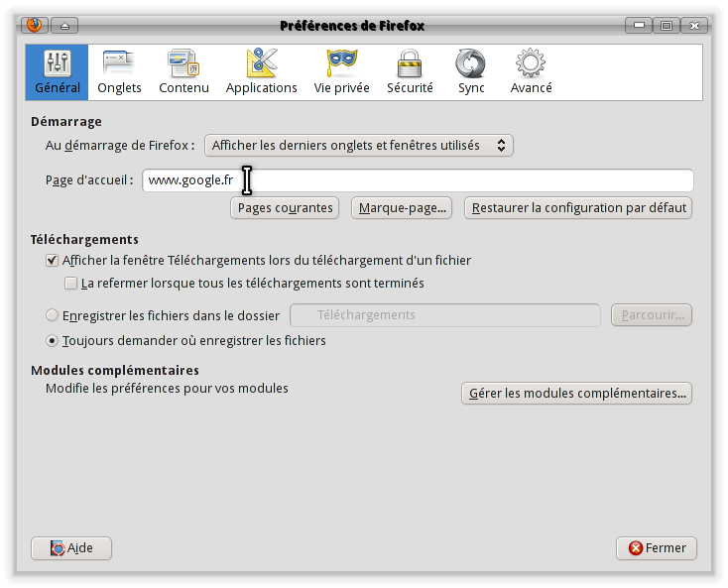
Task: Uncheck Afficher la fenêtre Téléchargements checkbox
Action: (x=52, y=261)
